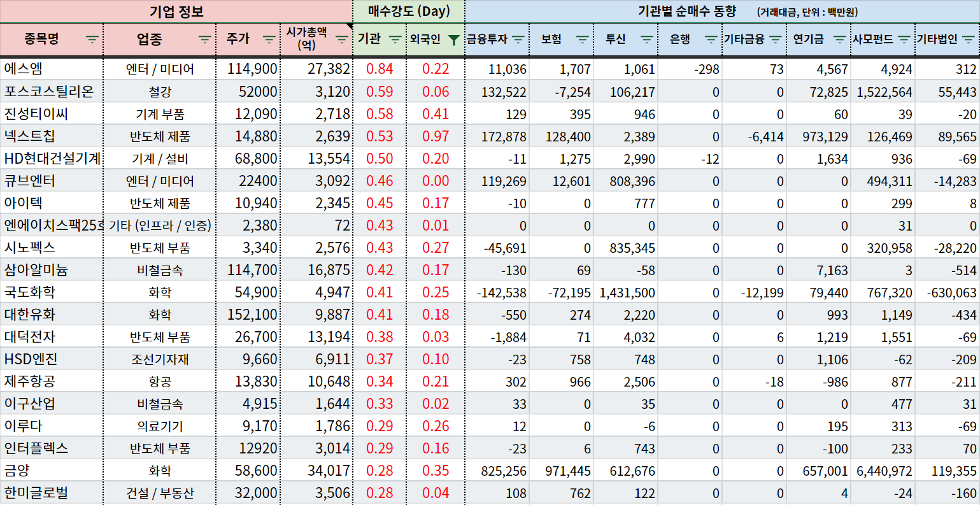The height and width of the screenshot is (505, 980).
Task: Select the 포스코스틸리온 stock name cell
Action: (x=52, y=91)
